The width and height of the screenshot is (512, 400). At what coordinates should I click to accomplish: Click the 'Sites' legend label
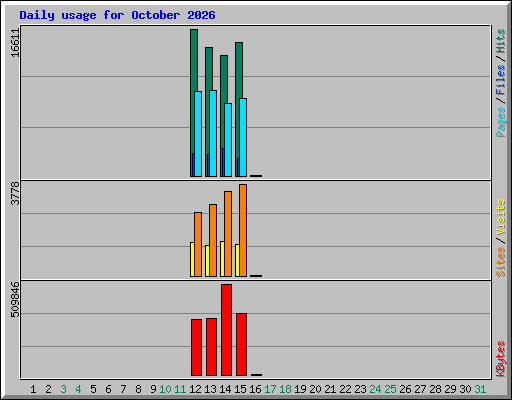[x=501, y=262]
